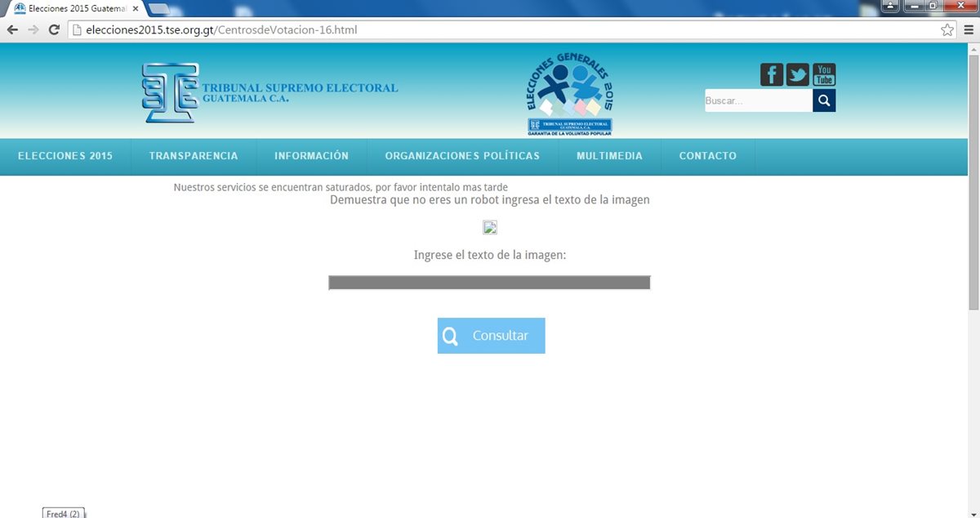The width and height of the screenshot is (980, 518).
Task: Expand the ORGANIZACIONES POLÍTICAS menu
Action: (462, 155)
